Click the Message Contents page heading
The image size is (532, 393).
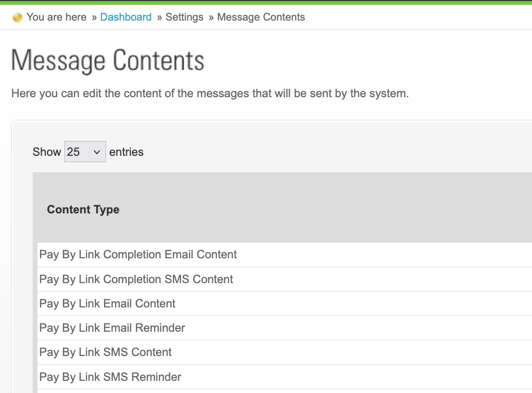pyautogui.click(x=108, y=60)
